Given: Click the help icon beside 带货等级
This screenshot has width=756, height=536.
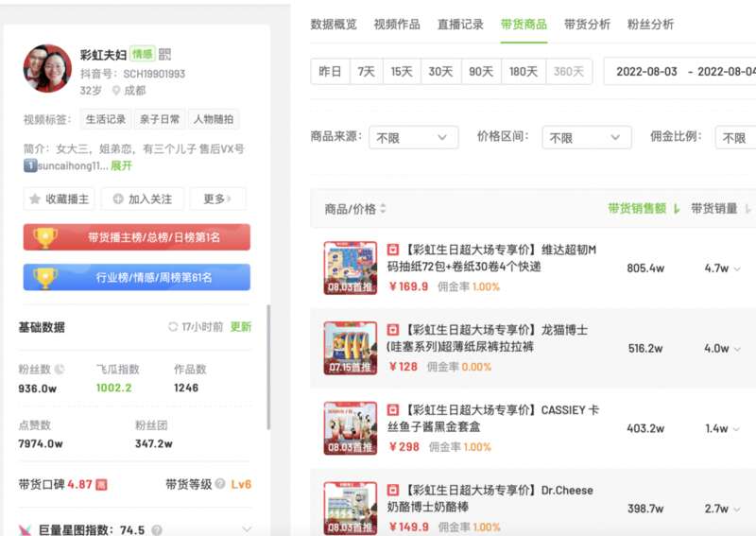Looking at the screenshot, I should click(x=220, y=483).
